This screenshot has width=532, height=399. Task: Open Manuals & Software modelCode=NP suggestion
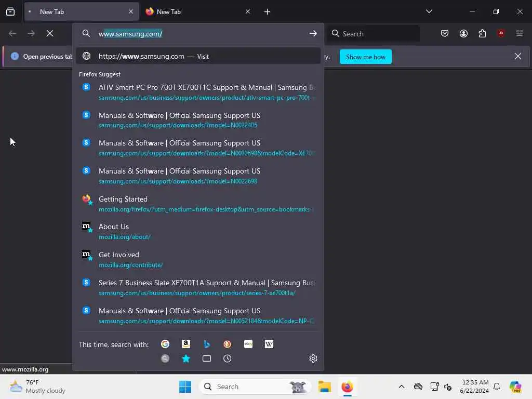pyautogui.click(x=198, y=315)
